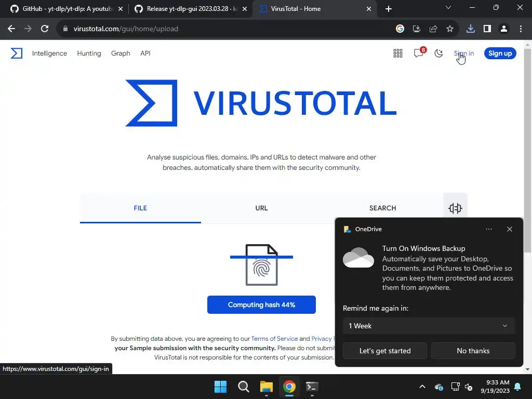Click the install app icon in address bar
Viewport: 532px width, 399px height.
417,29
